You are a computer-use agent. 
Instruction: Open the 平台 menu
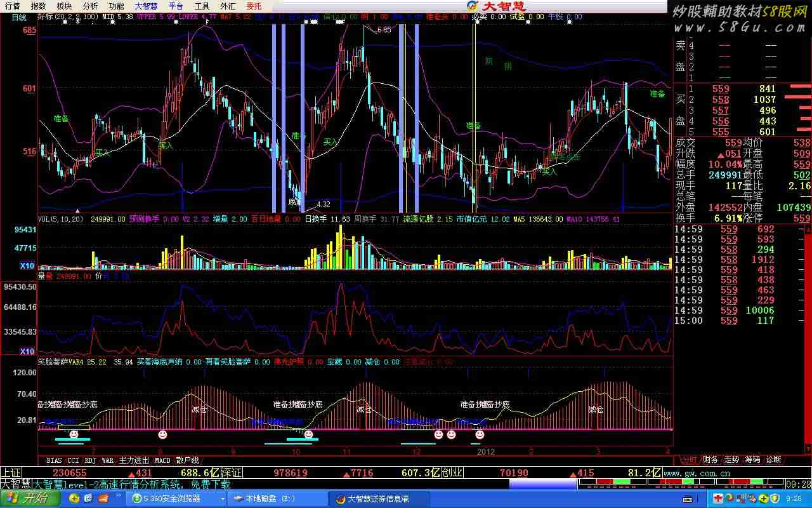(x=176, y=6)
